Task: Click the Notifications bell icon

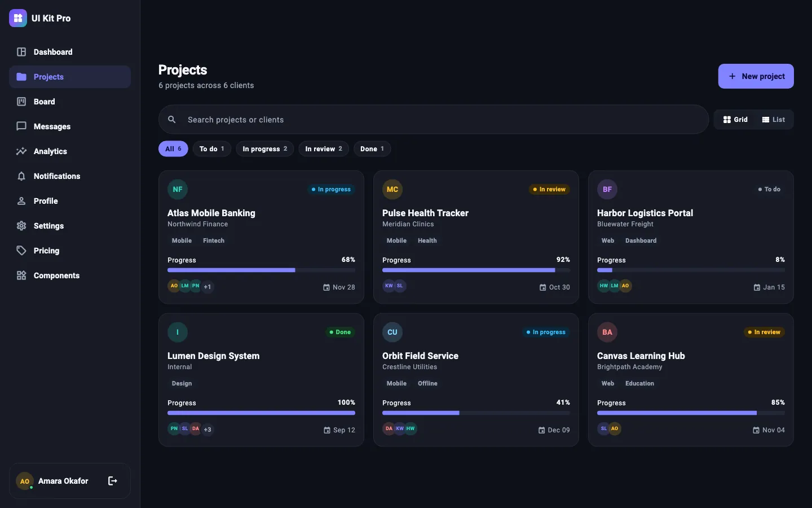Action: pyautogui.click(x=21, y=176)
